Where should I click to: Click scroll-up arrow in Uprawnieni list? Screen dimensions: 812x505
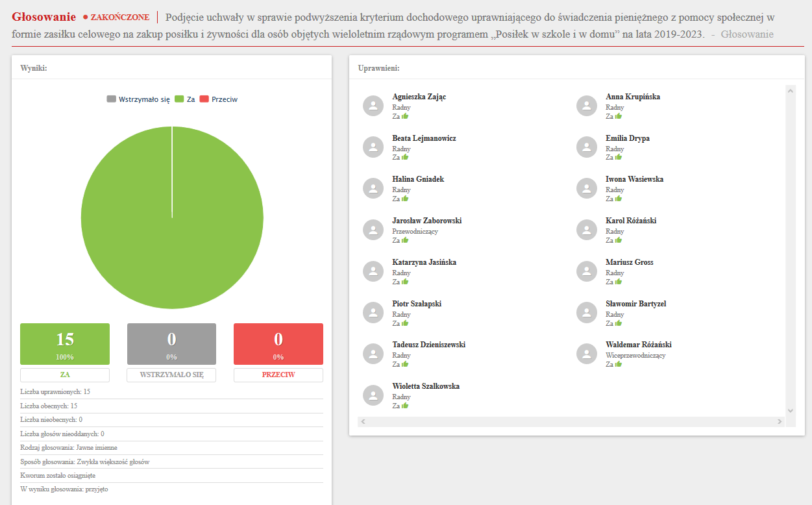coord(790,91)
